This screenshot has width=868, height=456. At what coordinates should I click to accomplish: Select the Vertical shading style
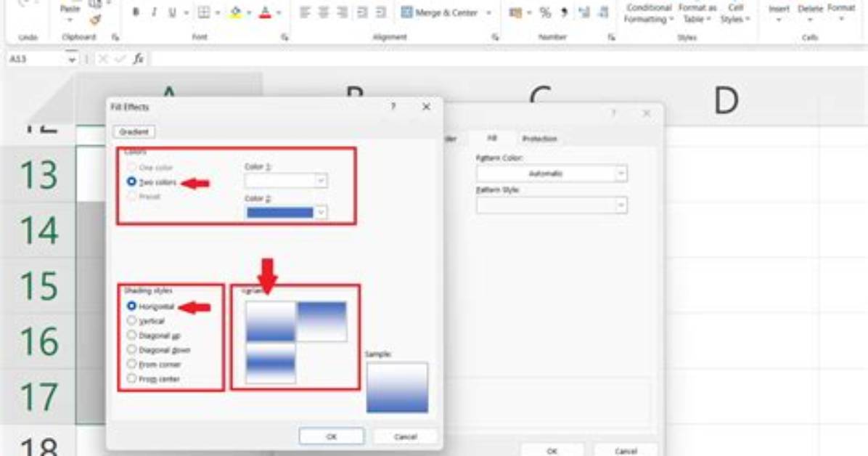[x=131, y=320]
